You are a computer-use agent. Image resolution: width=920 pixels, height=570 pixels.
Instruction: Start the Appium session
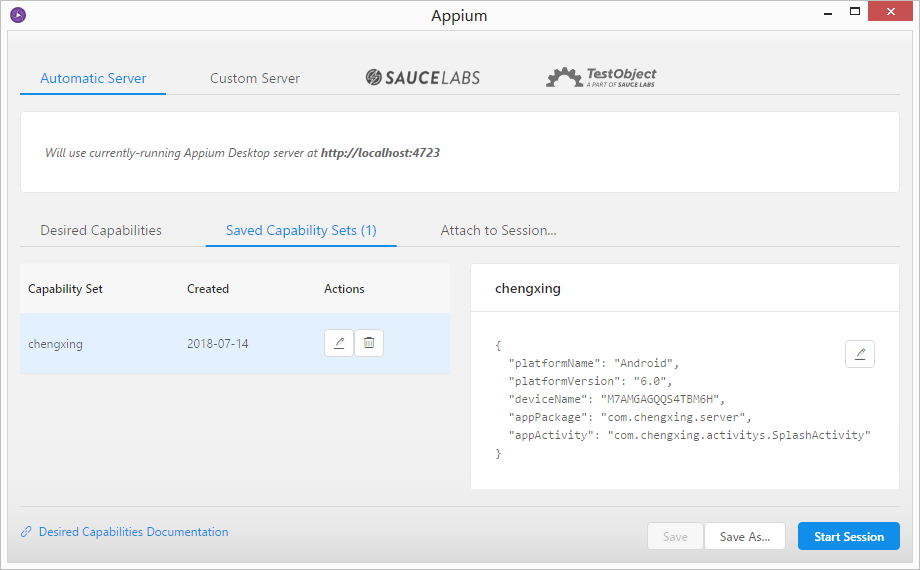tap(848, 537)
